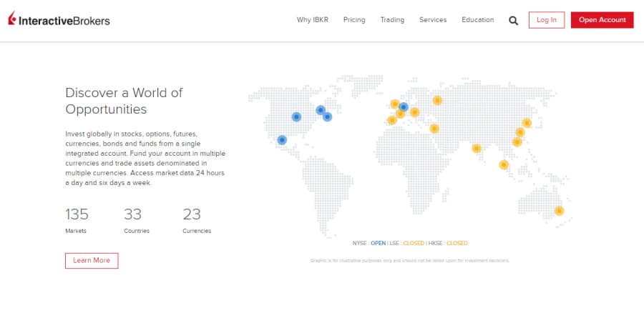Click the yellow marker in Southeast Asia
Viewport: 644px width, 313px height.
coord(504,164)
